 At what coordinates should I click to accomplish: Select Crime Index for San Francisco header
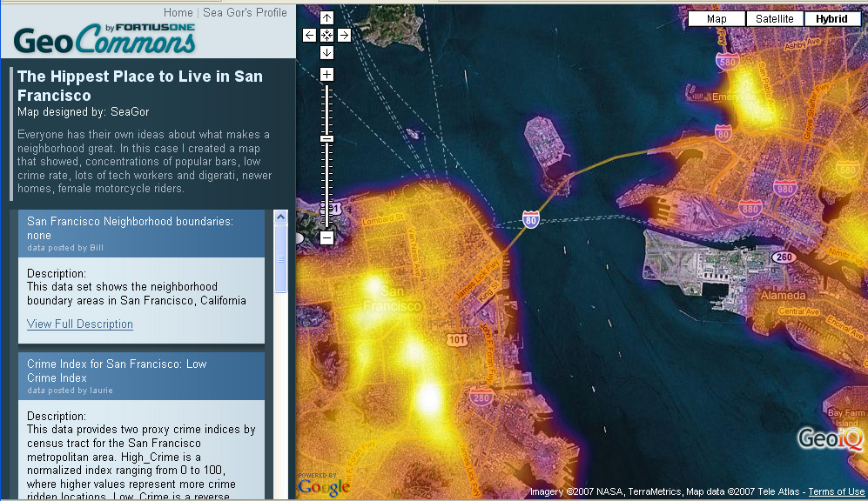141,376
